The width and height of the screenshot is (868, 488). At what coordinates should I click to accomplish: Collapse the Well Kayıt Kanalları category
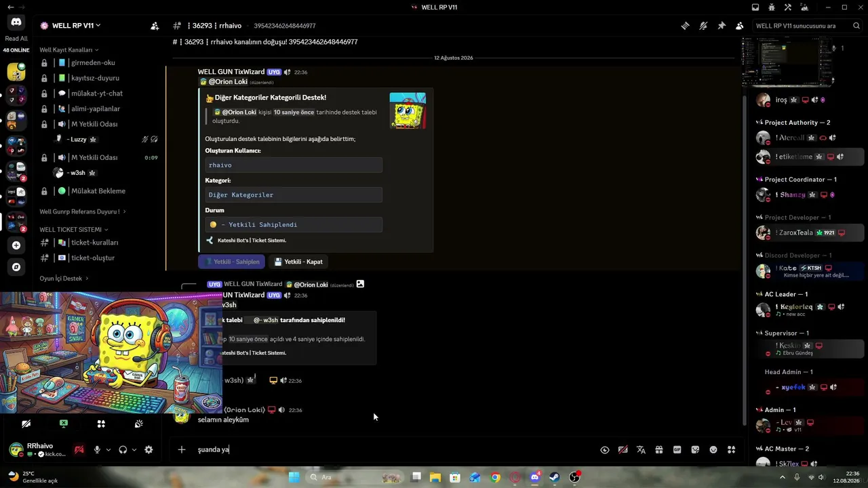69,49
